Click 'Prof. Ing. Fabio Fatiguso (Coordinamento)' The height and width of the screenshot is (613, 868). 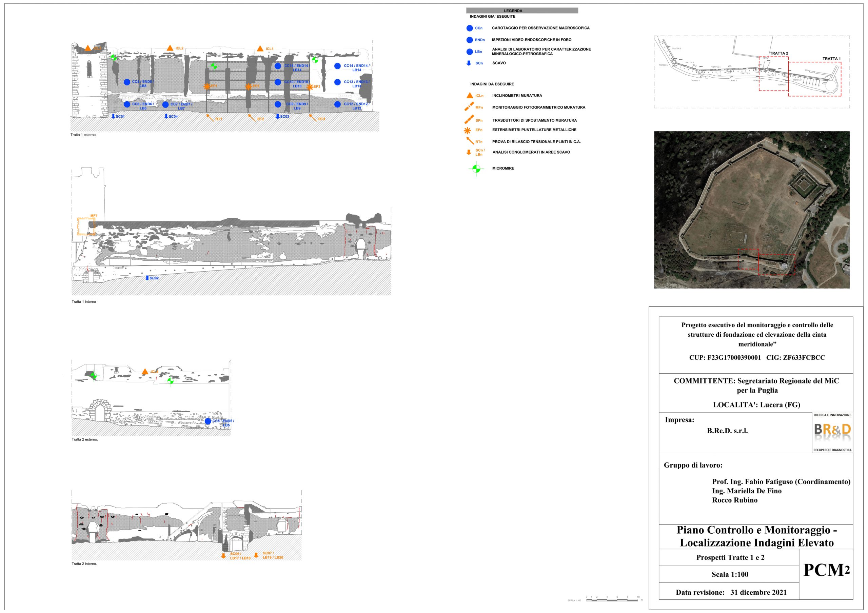tap(782, 481)
